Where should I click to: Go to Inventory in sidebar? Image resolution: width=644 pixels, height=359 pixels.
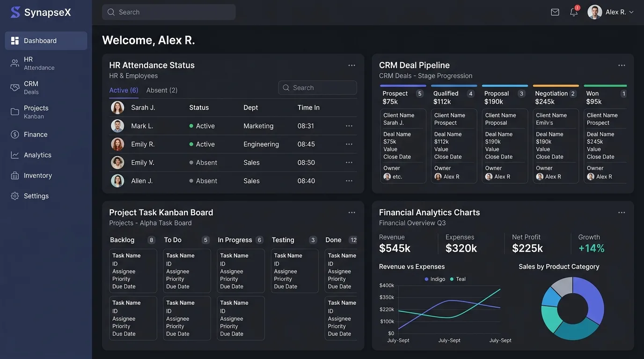click(46, 176)
